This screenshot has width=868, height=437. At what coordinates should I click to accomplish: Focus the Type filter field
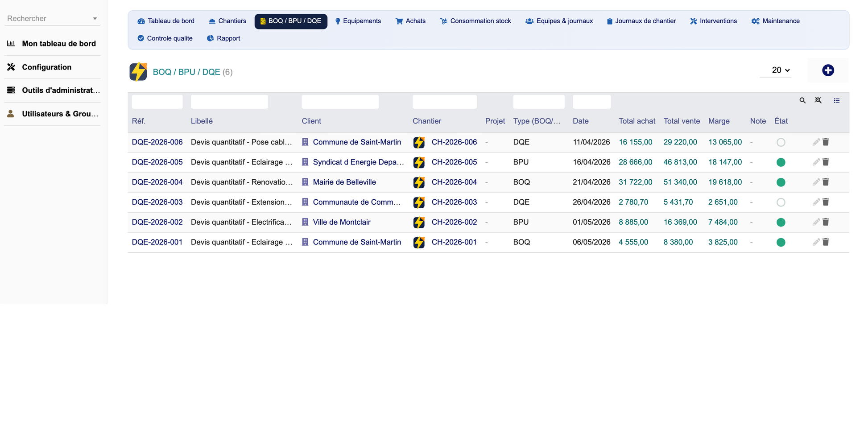pos(539,102)
